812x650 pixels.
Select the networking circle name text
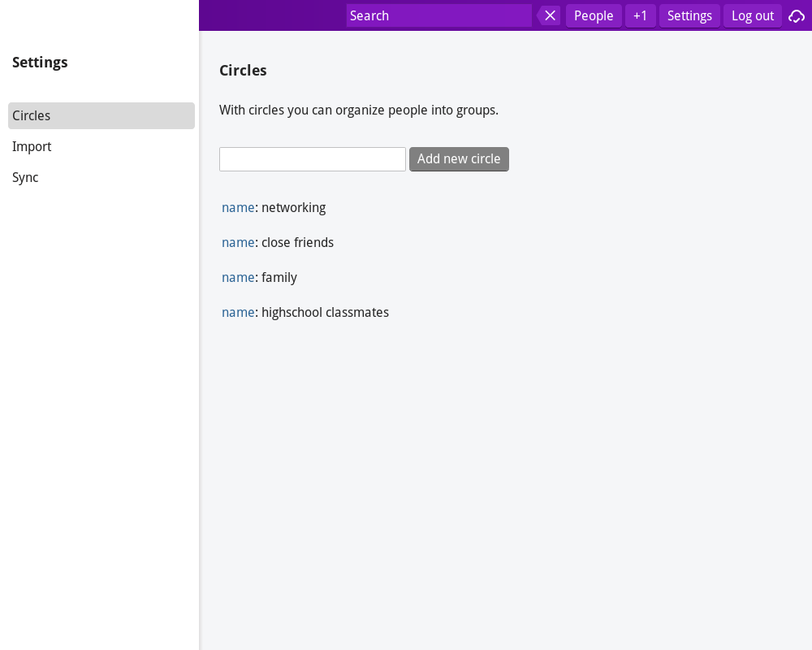pos(293,207)
